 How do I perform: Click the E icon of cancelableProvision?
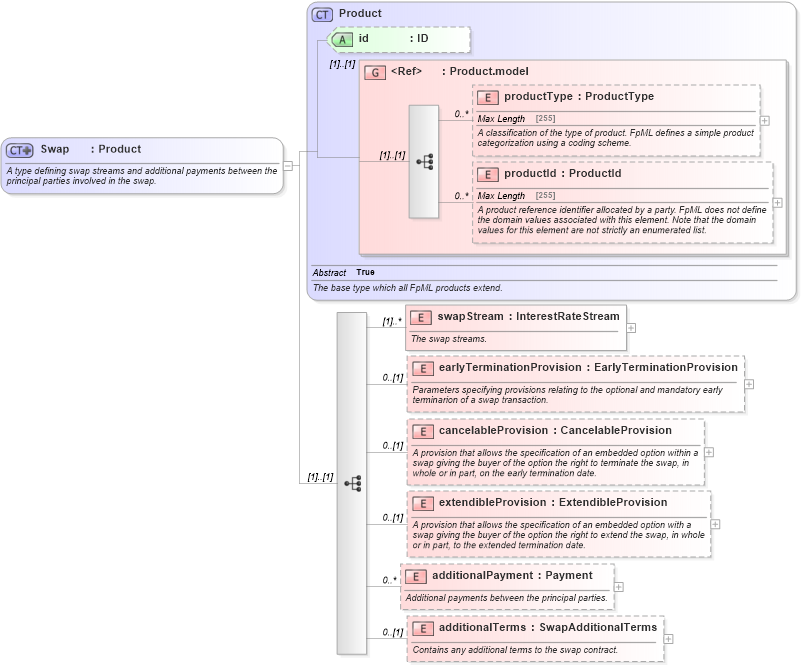click(423, 432)
